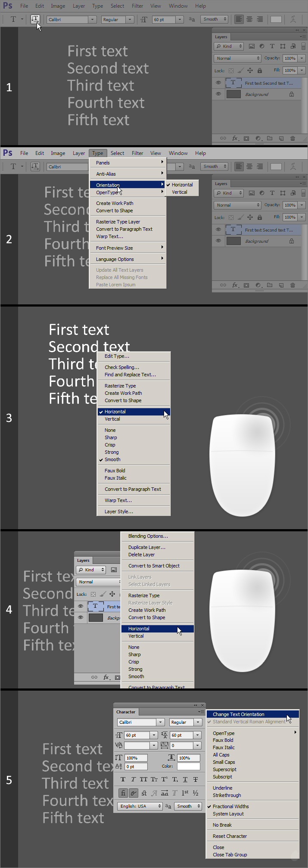The width and height of the screenshot is (308, 868).
Task: Choose Rasterize Type Layer from Type menu
Action: (x=118, y=222)
